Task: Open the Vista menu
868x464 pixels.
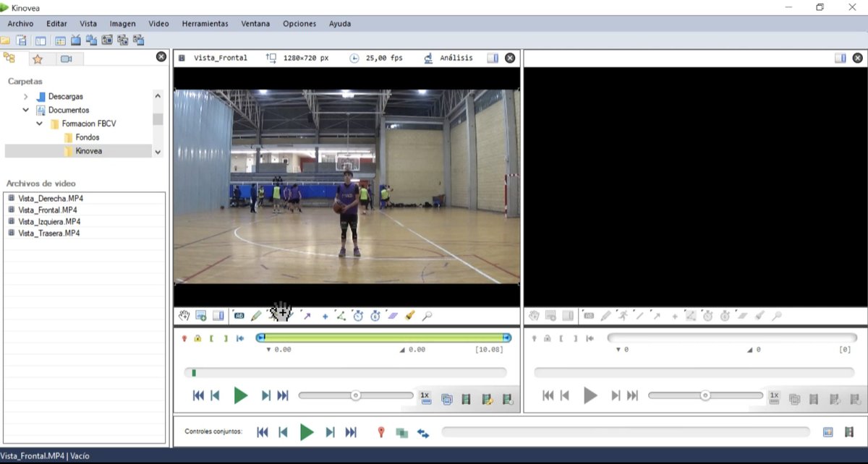Action: click(x=88, y=23)
